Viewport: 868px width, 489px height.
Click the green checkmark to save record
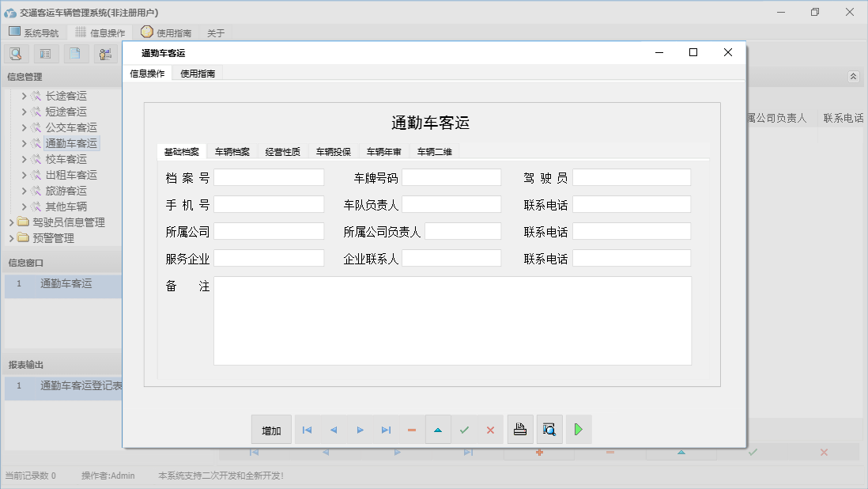(464, 430)
